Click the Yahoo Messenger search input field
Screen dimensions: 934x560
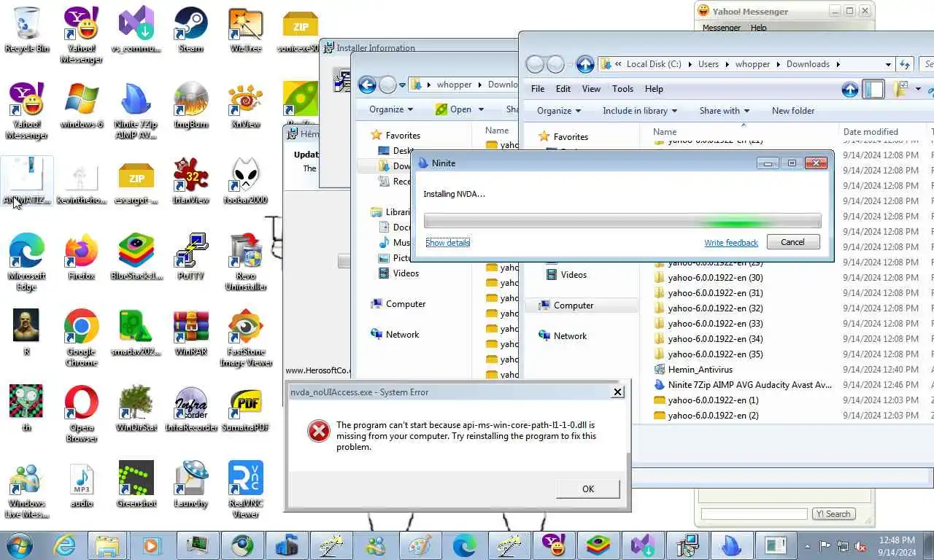click(x=754, y=514)
